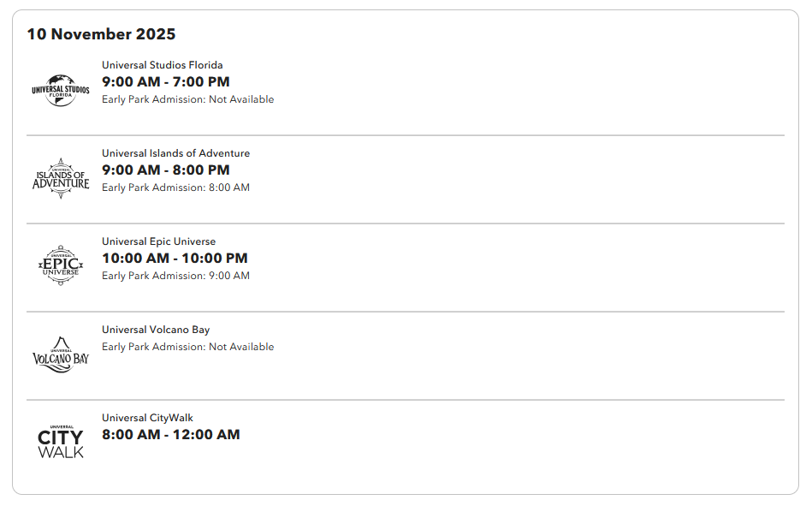Click the Islands of Adventure logo
The image size is (812, 506).
tap(61, 178)
